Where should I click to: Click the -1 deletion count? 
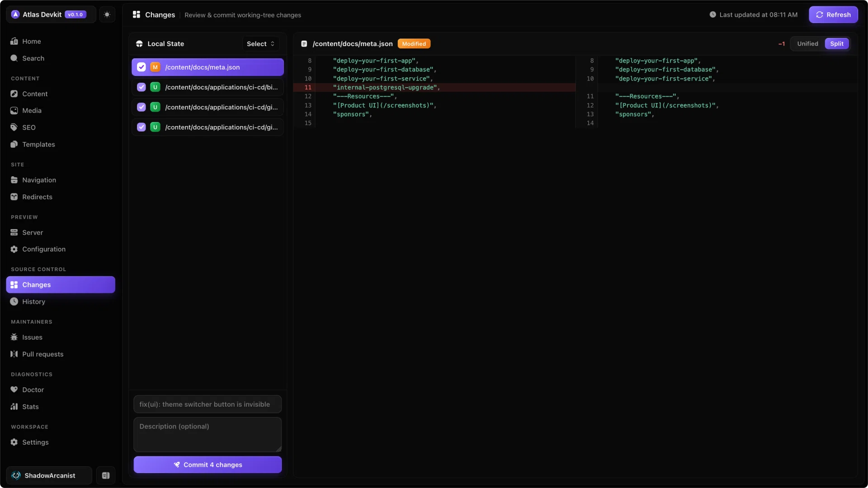(781, 44)
